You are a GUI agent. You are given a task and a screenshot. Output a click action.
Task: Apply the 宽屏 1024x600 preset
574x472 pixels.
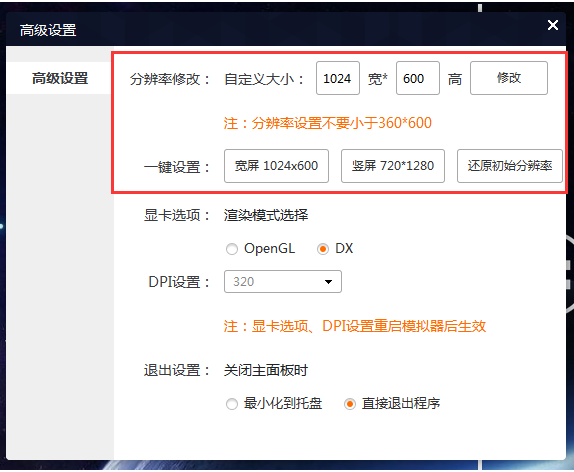coord(276,166)
